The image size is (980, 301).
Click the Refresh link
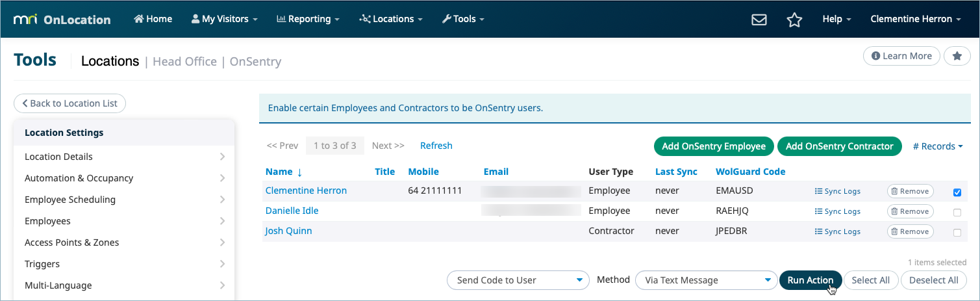tap(436, 146)
